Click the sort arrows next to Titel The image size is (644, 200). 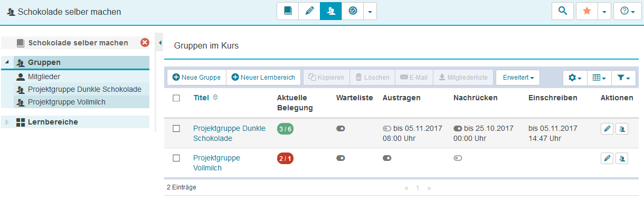[215, 98]
